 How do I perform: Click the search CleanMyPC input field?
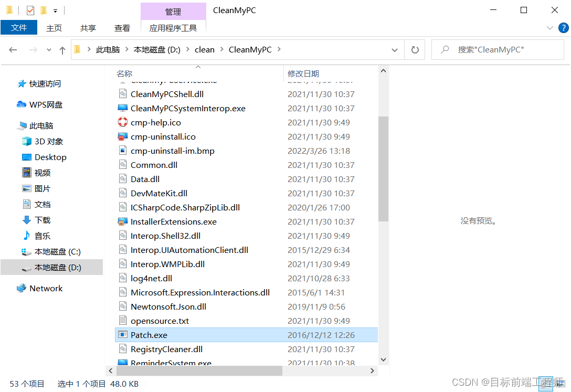click(498, 50)
